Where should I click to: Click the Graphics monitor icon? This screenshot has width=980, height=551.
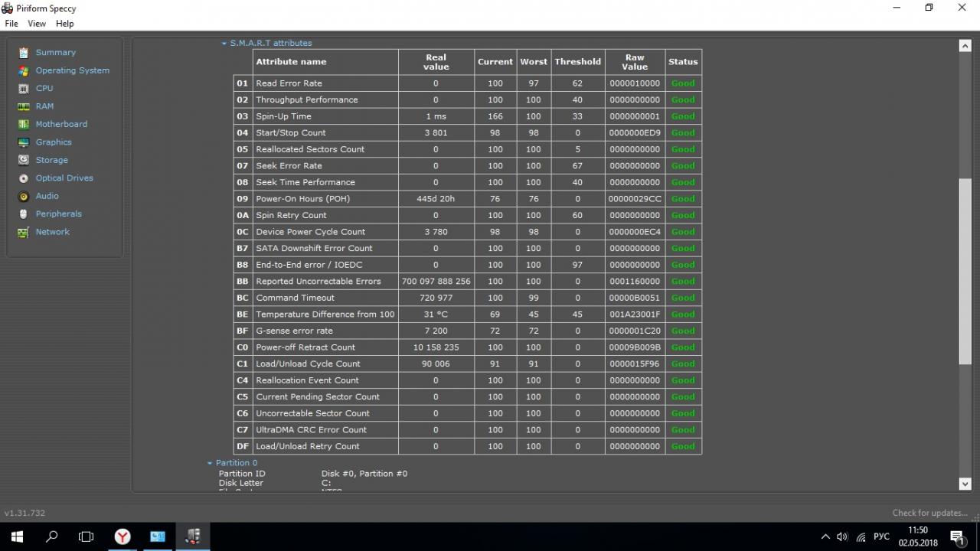pyautogui.click(x=24, y=142)
